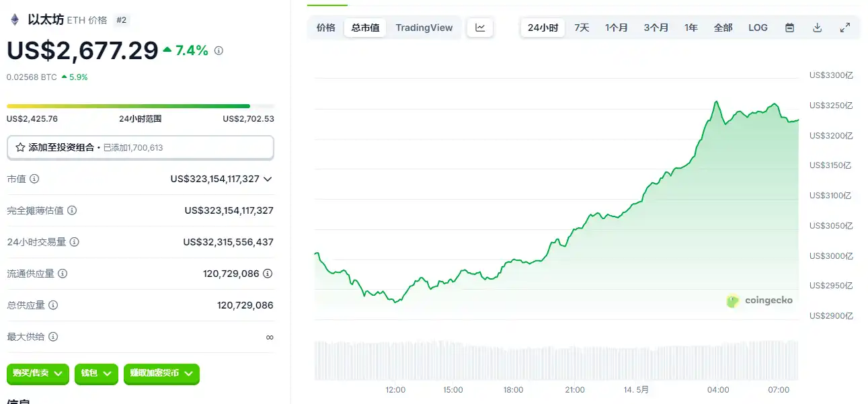868x404 pixels.
Task: Switch chart view to 总市值
Action: click(365, 28)
